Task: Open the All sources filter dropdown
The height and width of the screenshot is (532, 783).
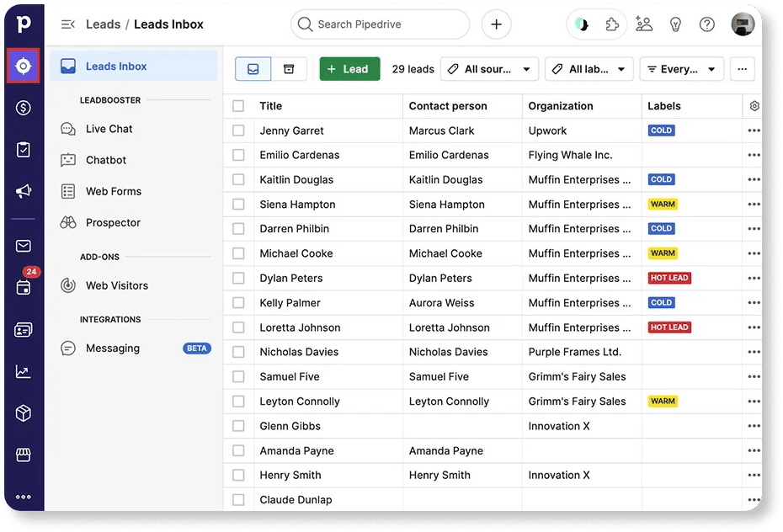Action: pos(489,69)
